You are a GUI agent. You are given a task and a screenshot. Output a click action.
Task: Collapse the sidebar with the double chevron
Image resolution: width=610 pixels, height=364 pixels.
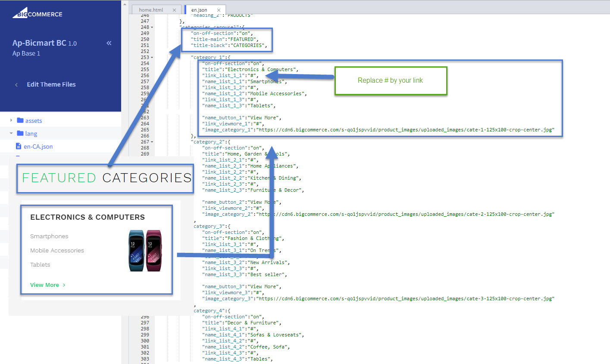point(109,43)
